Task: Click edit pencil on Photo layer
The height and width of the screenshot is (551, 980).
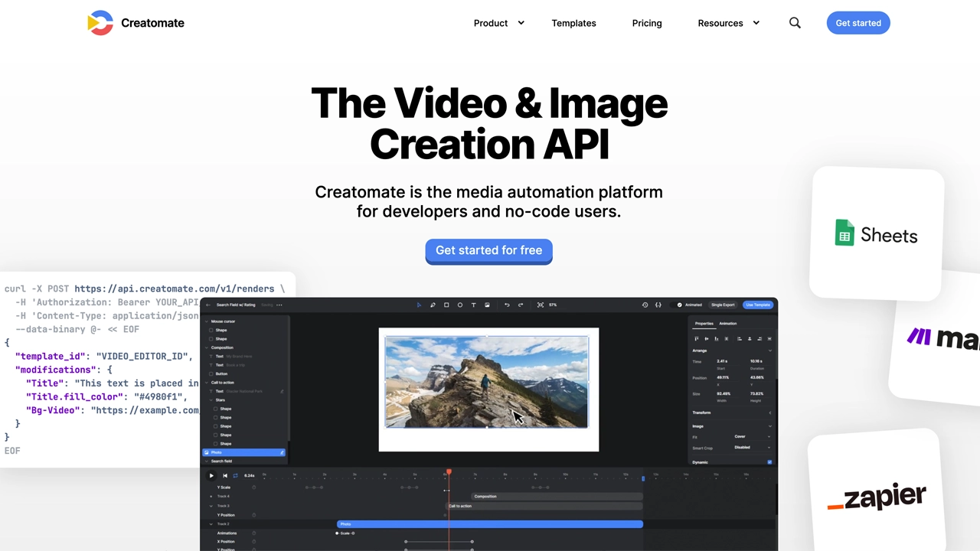Action: (282, 452)
